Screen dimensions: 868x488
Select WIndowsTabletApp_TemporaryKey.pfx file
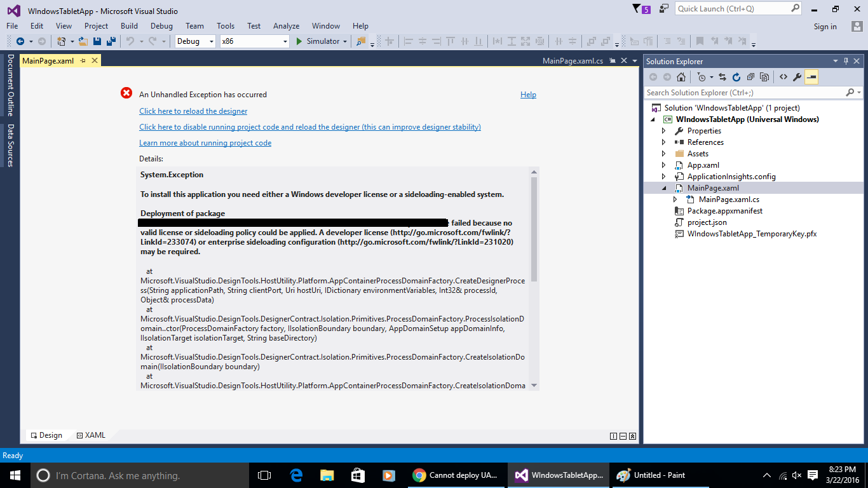(x=752, y=234)
